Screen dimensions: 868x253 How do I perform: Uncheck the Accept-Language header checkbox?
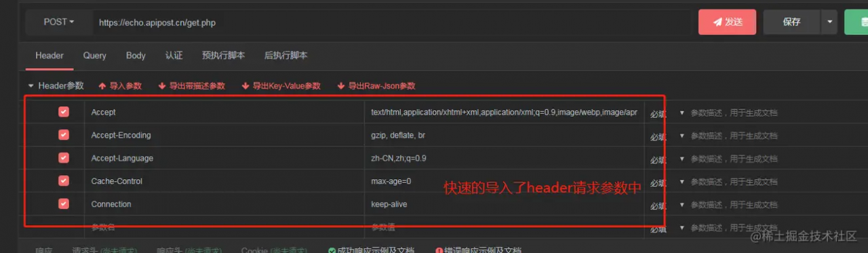[x=64, y=158]
